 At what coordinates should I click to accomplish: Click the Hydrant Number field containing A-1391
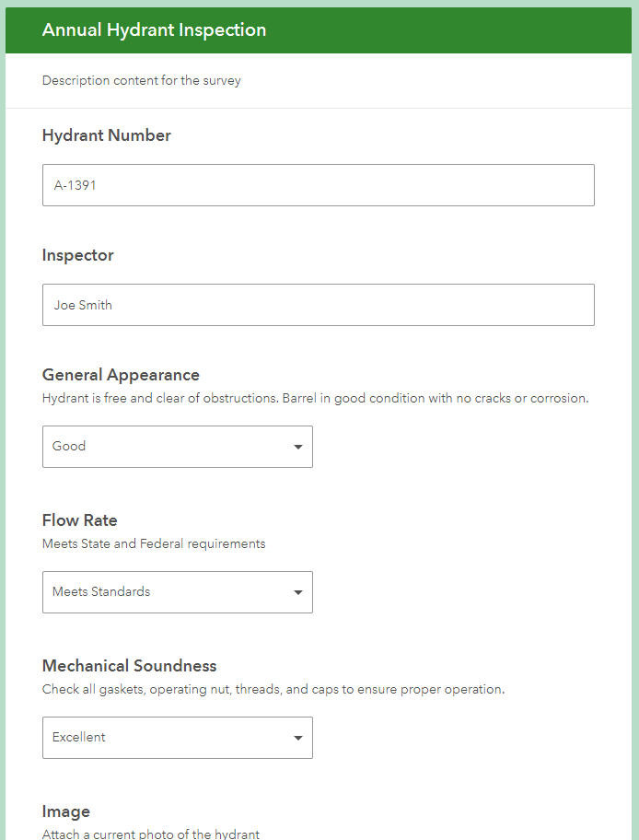318,185
